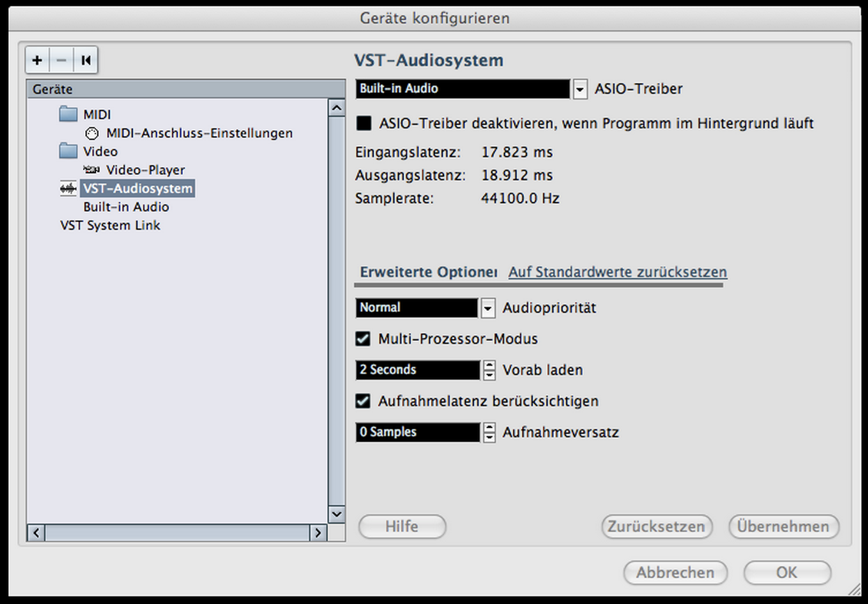The height and width of the screenshot is (604, 868).
Task: Toggle ASIO-Treiber deaktivieren checkbox
Action: 364,123
